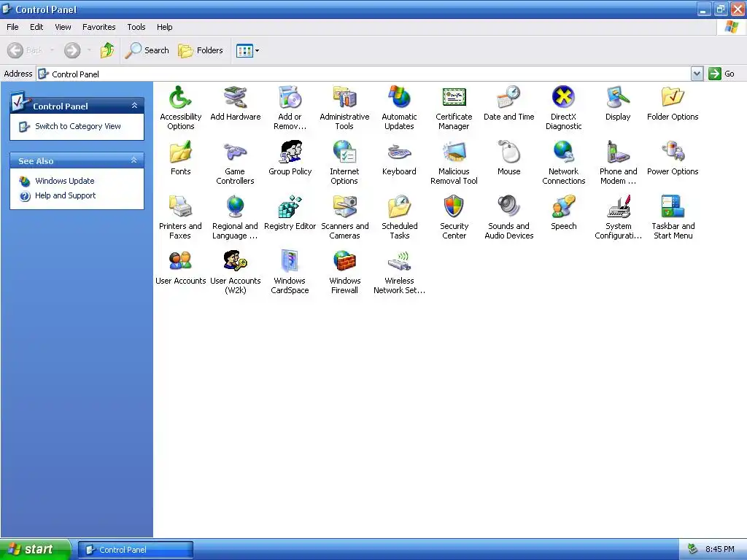Open Speech settings
Image resolution: width=747 pixels, height=560 pixels.
pyautogui.click(x=564, y=213)
